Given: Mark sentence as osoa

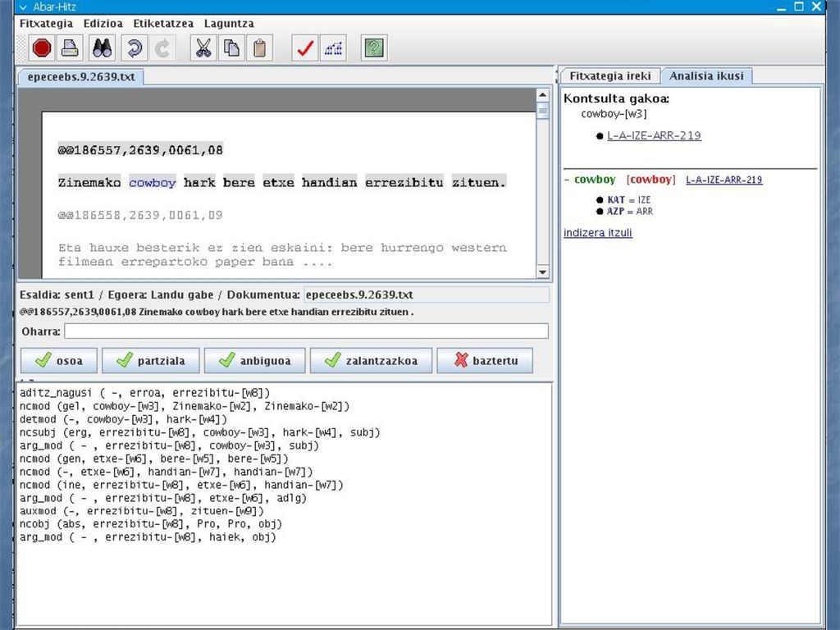Looking at the screenshot, I should (x=59, y=361).
